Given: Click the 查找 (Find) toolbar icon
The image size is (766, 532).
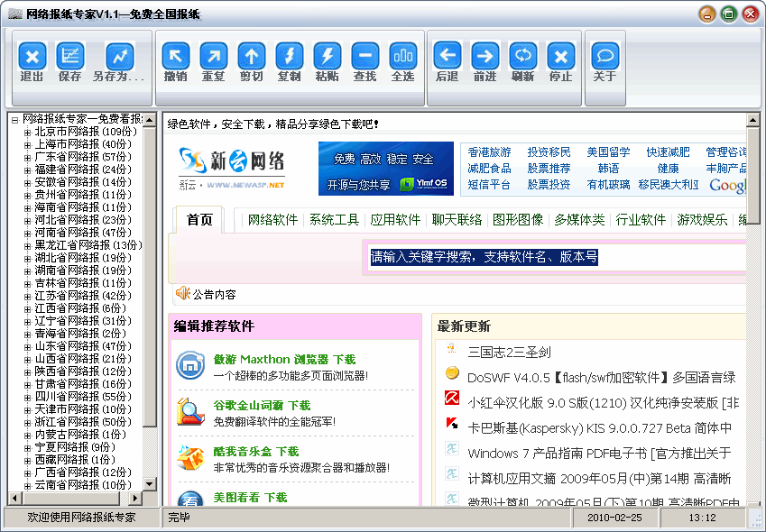Looking at the screenshot, I should click(365, 56).
